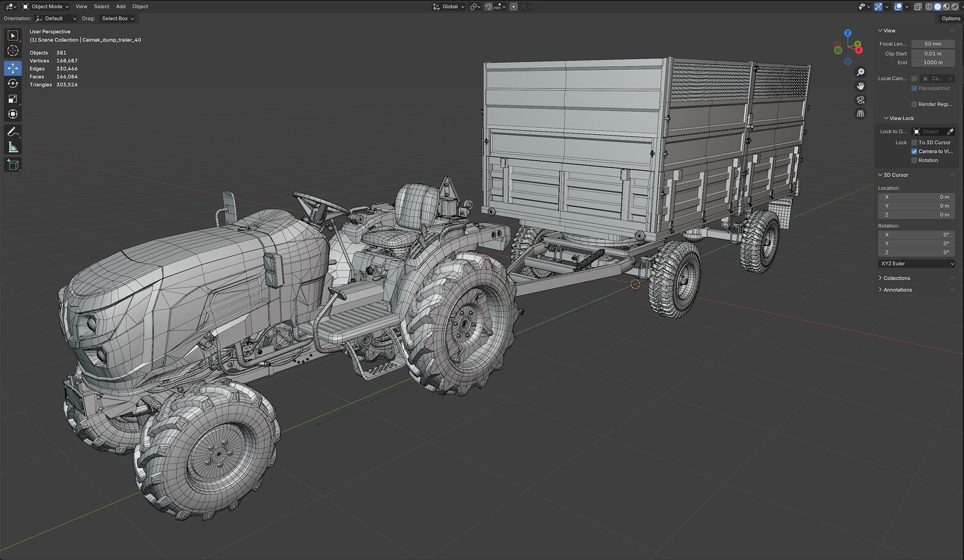Enable the Local Camera checkbox
This screenshot has height=560, width=964.
(x=915, y=78)
